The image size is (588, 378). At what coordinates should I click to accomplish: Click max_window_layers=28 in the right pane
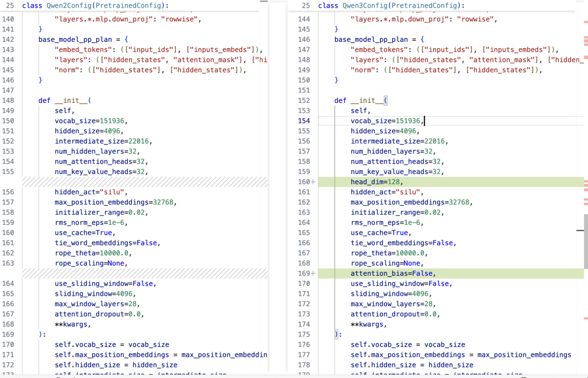(x=394, y=304)
